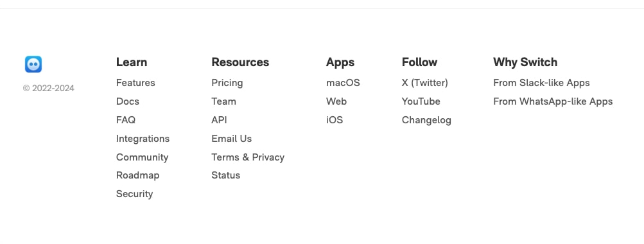
Task: Click the blue app logo icon
Action: [x=33, y=64]
